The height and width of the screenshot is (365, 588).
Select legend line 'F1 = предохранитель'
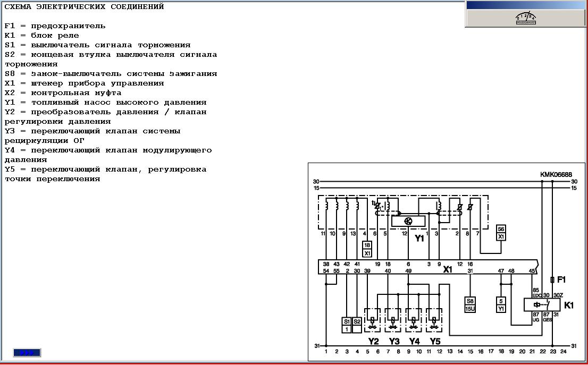coord(55,26)
